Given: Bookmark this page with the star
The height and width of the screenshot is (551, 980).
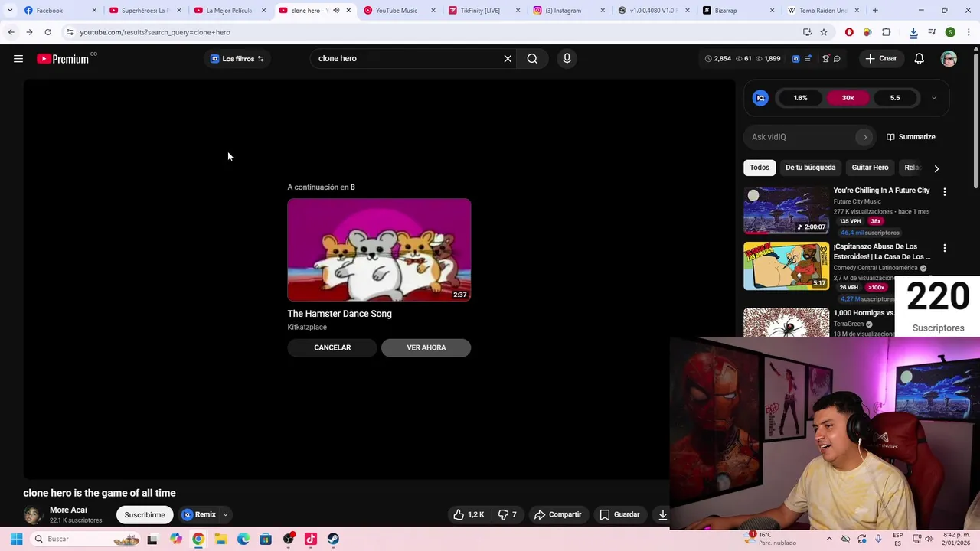Looking at the screenshot, I should point(824,32).
